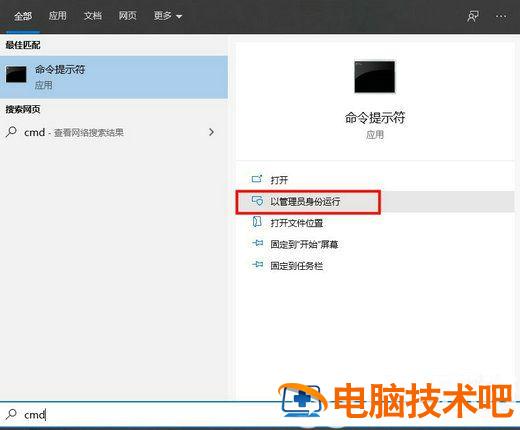Switch to the 应用 tab
520x430 pixels.
click(58, 16)
